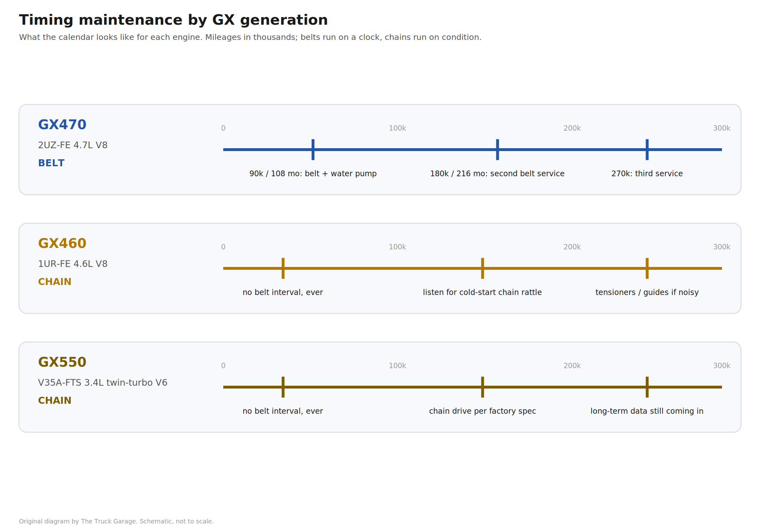Screen dimensions: 760x532
Task: Click the 200k axis label in GX550 card
Action: tap(572, 366)
